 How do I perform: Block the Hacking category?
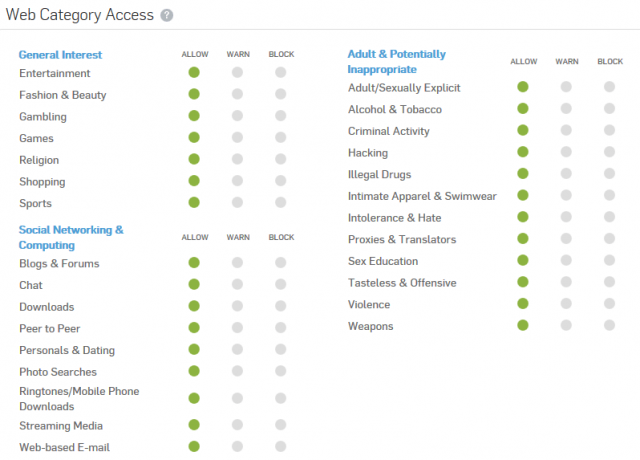click(609, 152)
